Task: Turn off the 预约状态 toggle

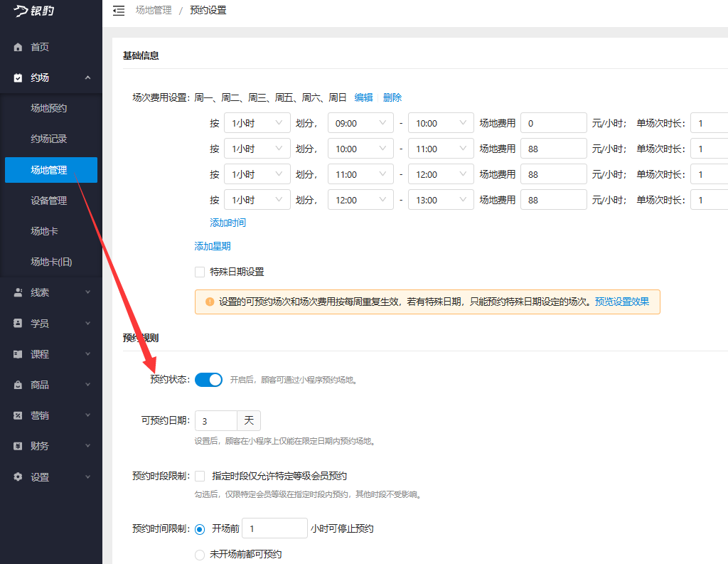Action: [x=208, y=379]
